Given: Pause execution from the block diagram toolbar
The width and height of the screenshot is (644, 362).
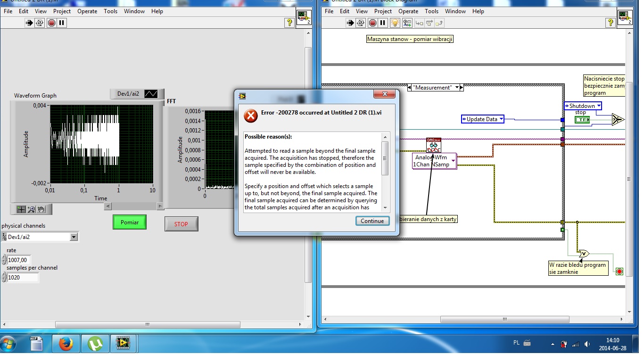Looking at the screenshot, I should tap(383, 22).
